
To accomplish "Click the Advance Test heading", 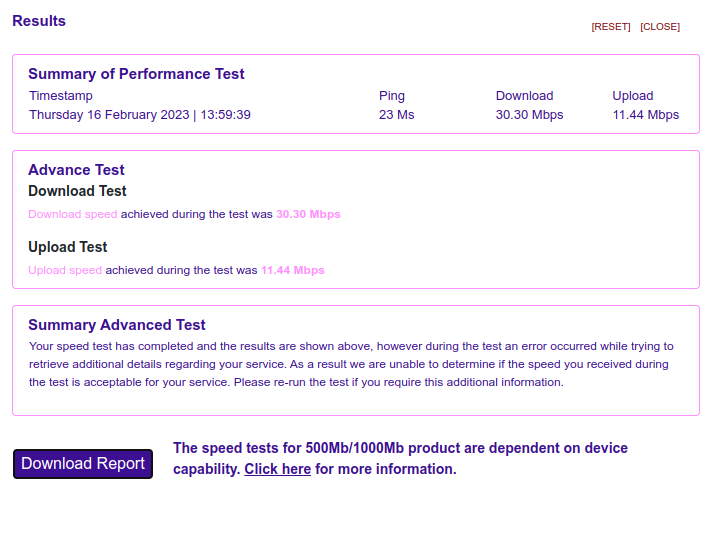I will point(76,170).
